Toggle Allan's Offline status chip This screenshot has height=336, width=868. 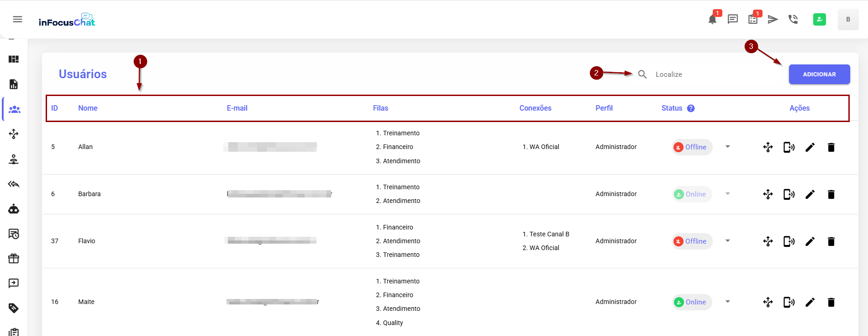pyautogui.click(x=692, y=147)
